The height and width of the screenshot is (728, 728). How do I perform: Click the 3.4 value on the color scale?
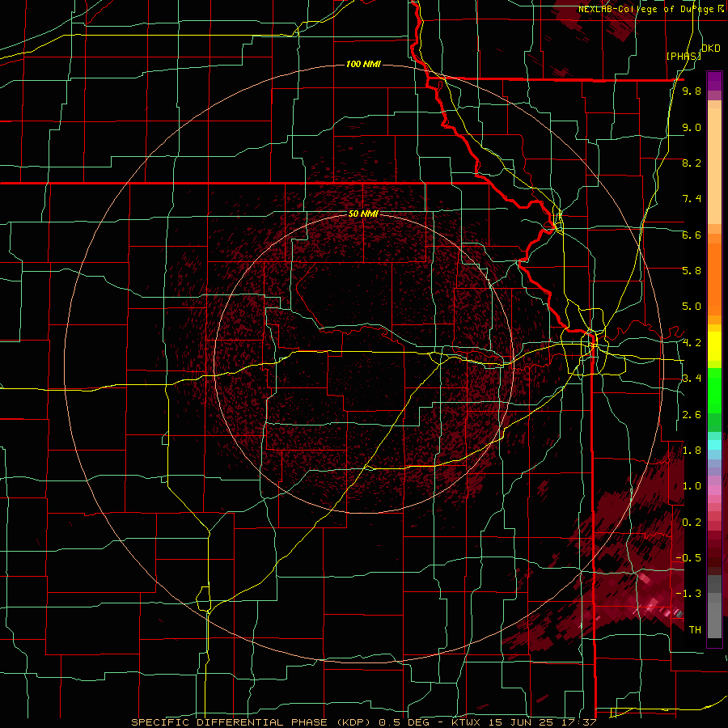(x=692, y=379)
